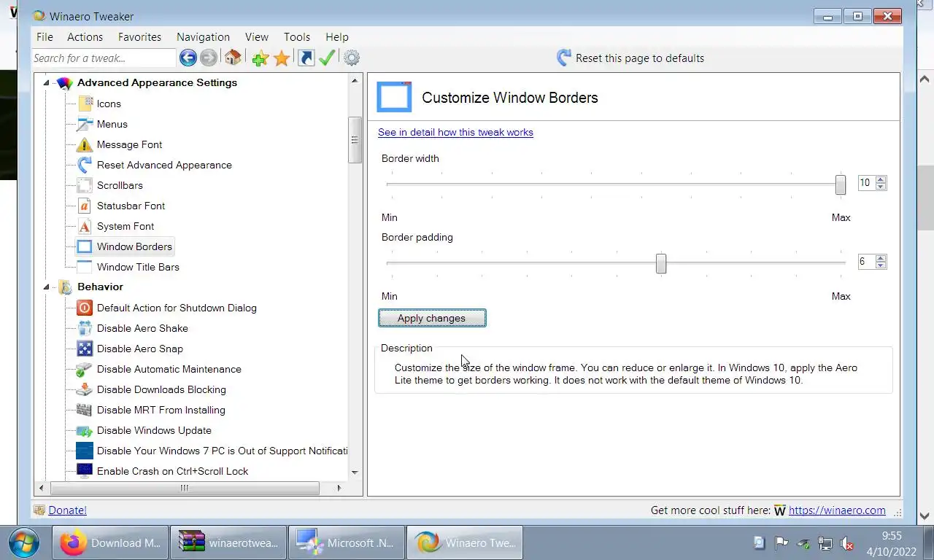Click the tree panel vertical scrollbar thumb
934x560 pixels.
[x=355, y=140]
